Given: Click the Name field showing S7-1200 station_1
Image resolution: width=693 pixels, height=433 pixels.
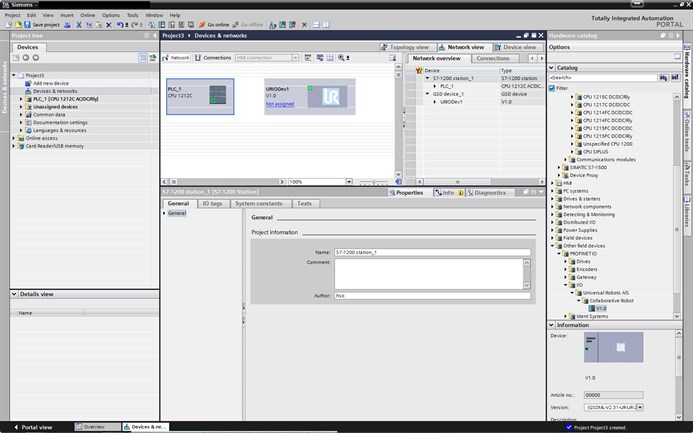Looking at the screenshot, I should coord(432,252).
